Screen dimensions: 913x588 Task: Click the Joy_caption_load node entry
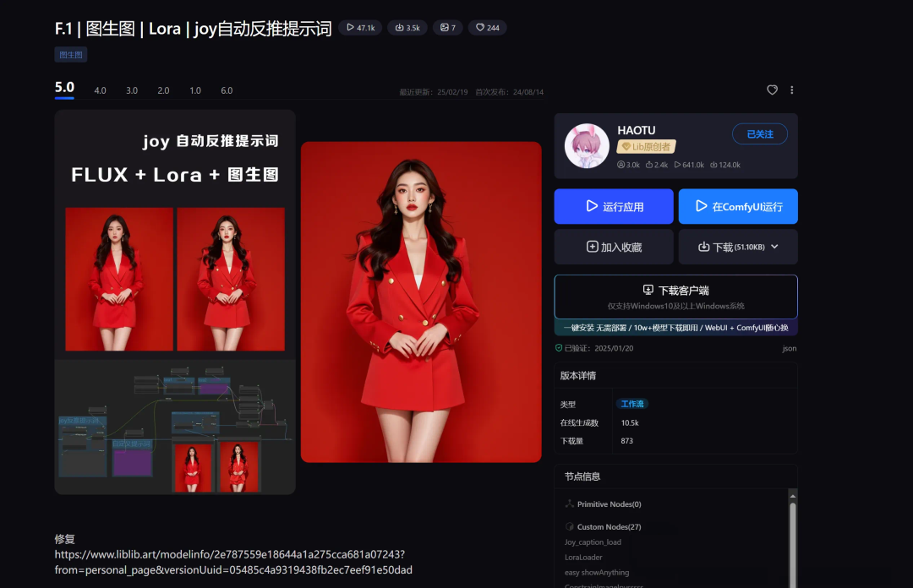(x=593, y=542)
